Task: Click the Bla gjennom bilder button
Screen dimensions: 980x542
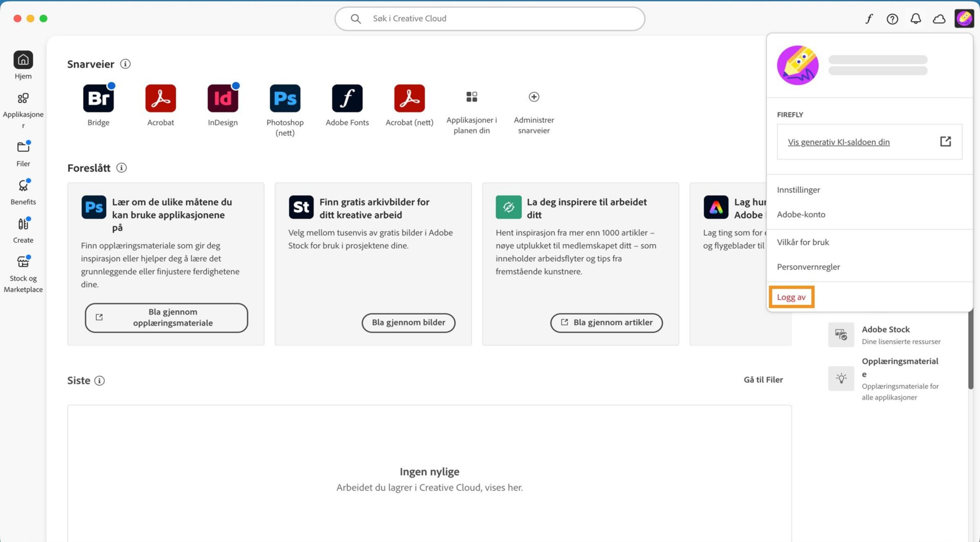Action: (408, 322)
